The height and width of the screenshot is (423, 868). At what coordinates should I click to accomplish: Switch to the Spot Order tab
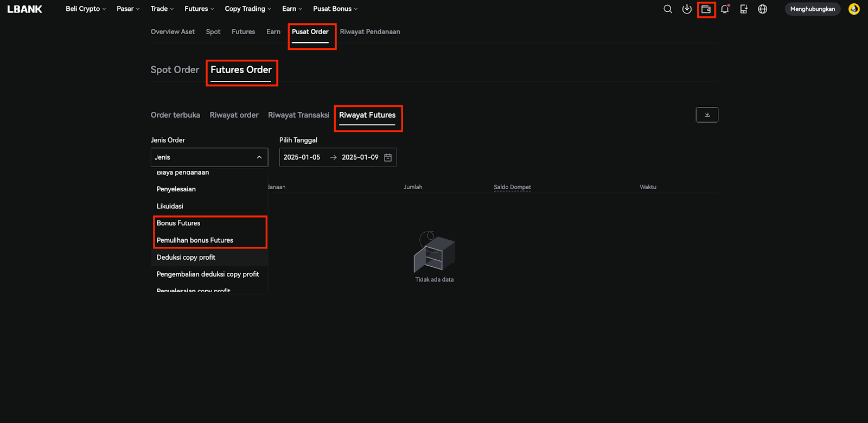(x=175, y=70)
